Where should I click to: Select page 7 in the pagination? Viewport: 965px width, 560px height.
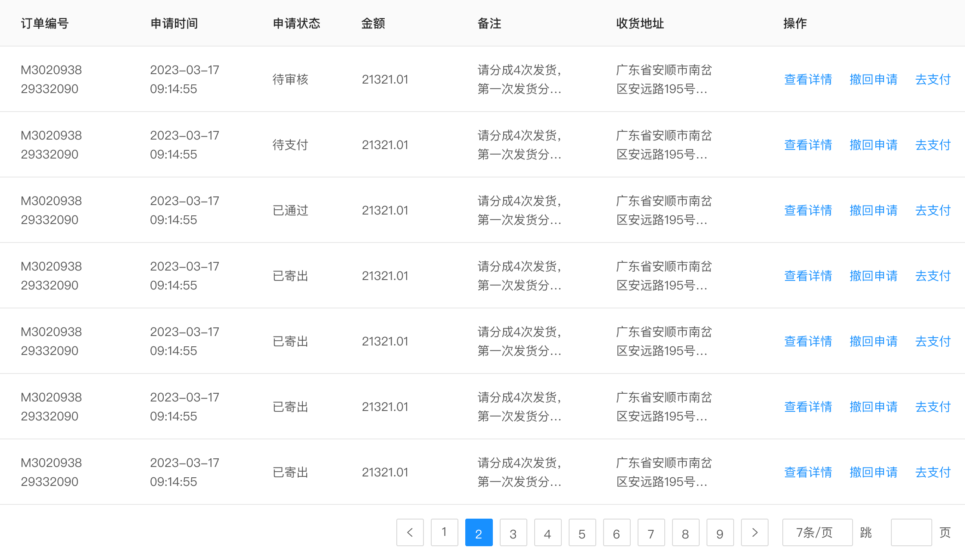pyautogui.click(x=651, y=532)
